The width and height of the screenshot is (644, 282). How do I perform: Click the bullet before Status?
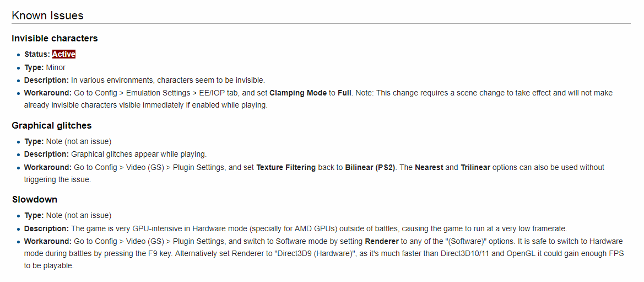pos(19,54)
